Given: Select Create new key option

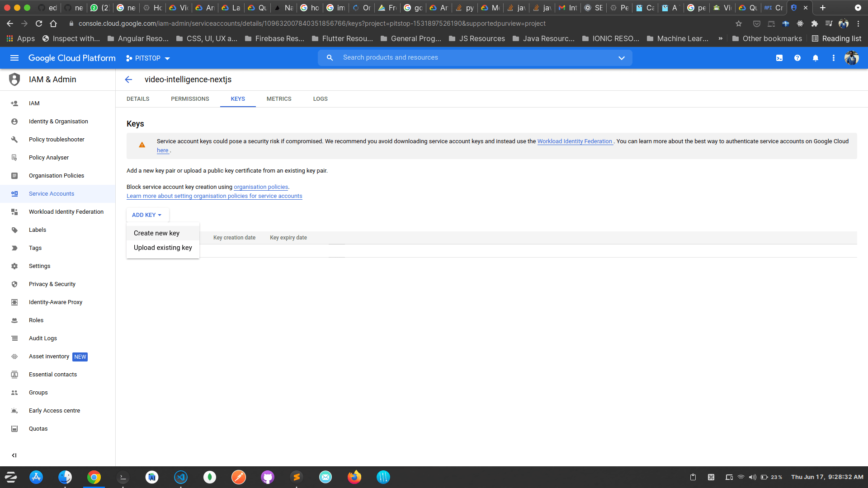Looking at the screenshot, I should tap(156, 233).
